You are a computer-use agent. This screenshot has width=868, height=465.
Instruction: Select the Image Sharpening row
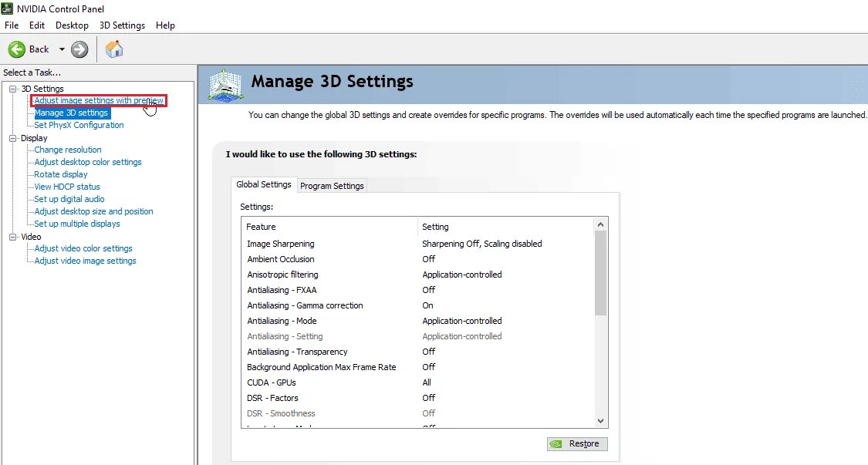tap(417, 244)
